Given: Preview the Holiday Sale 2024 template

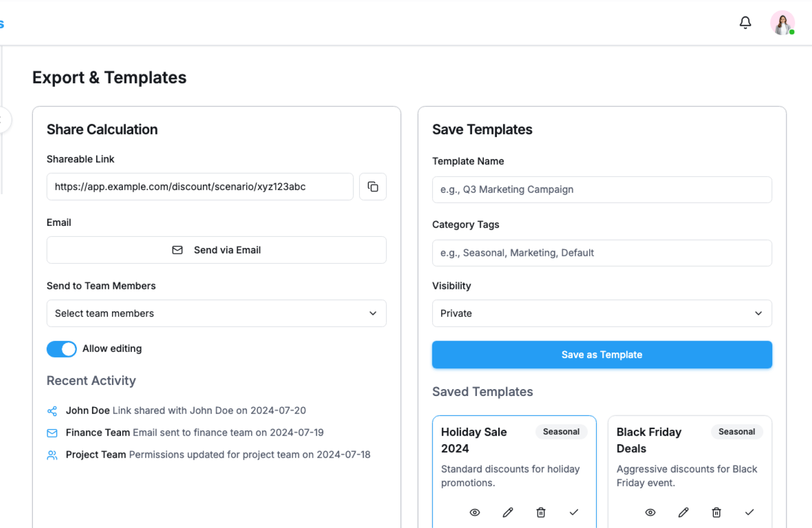Looking at the screenshot, I should [x=475, y=512].
